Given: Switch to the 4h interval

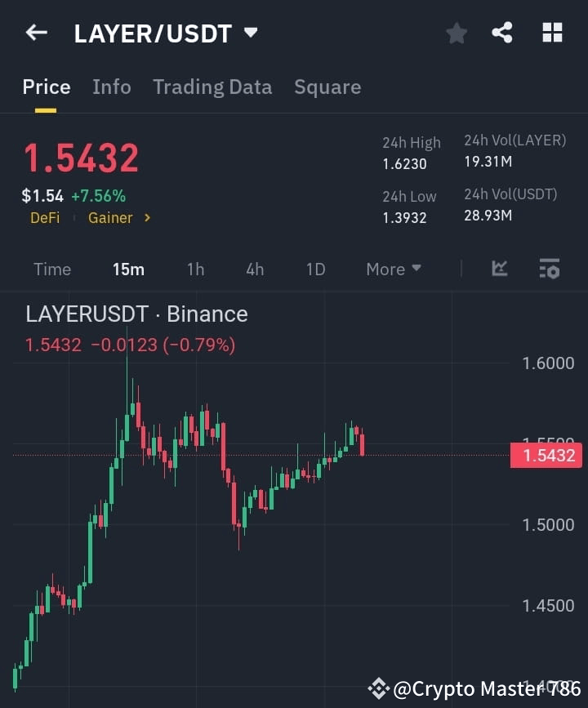Looking at the screenshot, I should pos(254,269).
